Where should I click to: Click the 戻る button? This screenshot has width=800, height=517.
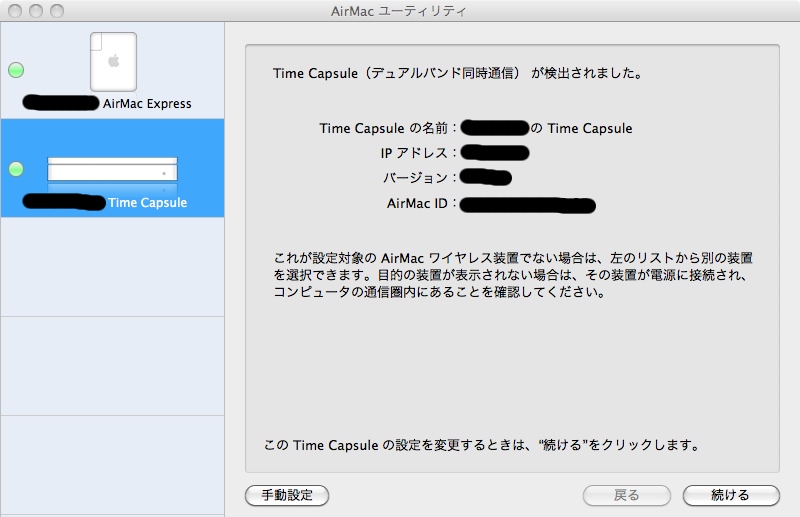(x=626, y=495)
